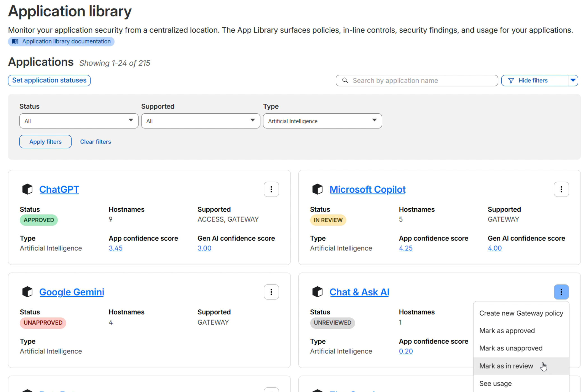This screenshot has width=584, height=392.
Task: Click the APPROVED status badge on ChatGPT
Action: pos(39,220)
